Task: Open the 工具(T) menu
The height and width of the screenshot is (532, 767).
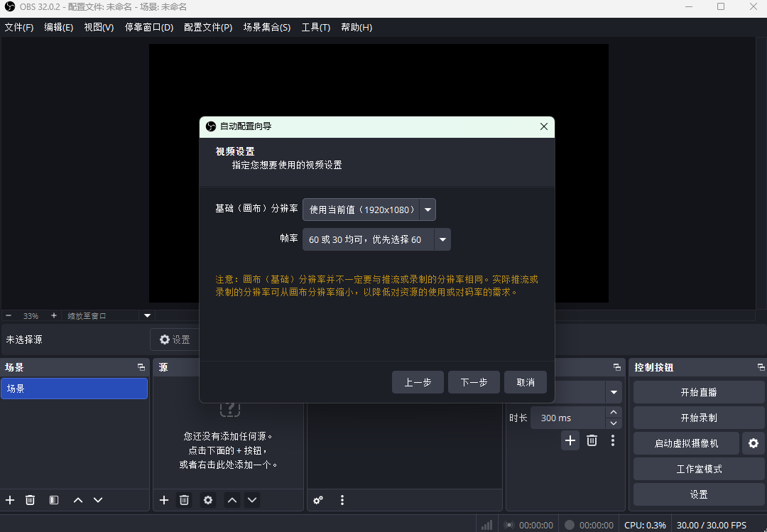Action: click(315, 27)
